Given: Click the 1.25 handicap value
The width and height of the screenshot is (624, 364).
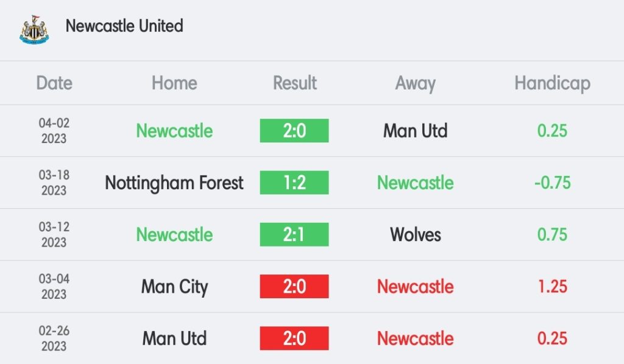Looking at the screenshot, I should [552, 286].
